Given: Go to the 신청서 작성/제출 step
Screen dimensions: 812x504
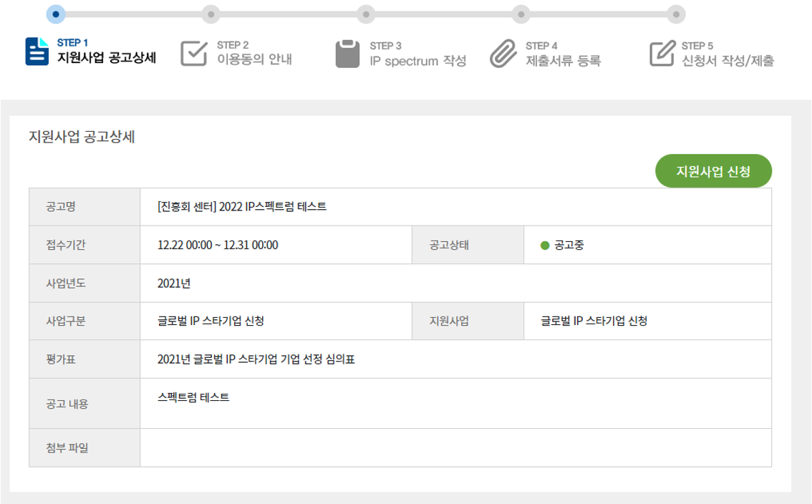Looking at the screenshot, I should pyautogui.click(x=728, y=61).
